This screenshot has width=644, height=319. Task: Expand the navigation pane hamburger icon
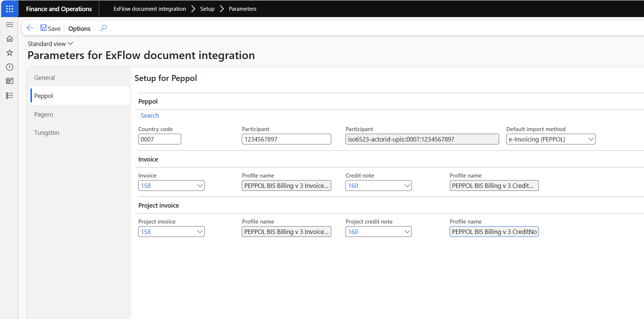click(10, 25)
